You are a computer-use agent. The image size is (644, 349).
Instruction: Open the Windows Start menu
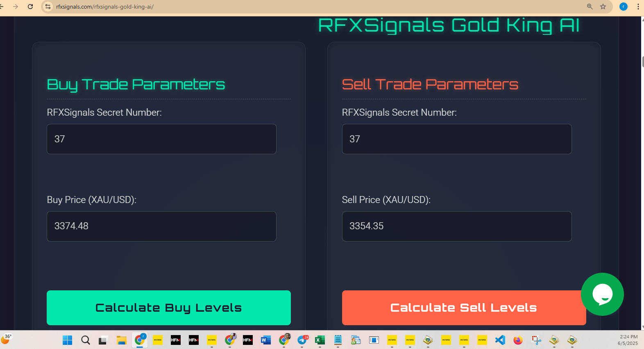pyautogui.click(x=68, y=340)
